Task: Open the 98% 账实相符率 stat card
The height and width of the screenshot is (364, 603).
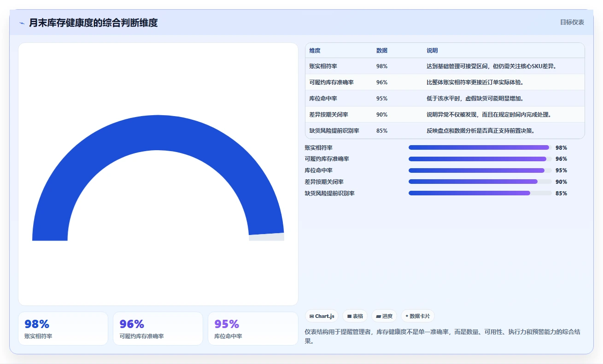Action: pyautogui.click(x=63, y=329)
